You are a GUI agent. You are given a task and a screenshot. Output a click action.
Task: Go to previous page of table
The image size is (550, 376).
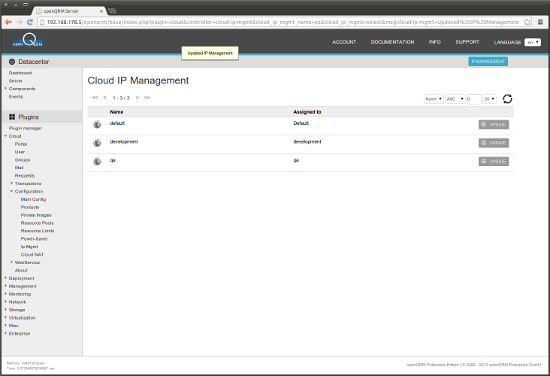105,98
